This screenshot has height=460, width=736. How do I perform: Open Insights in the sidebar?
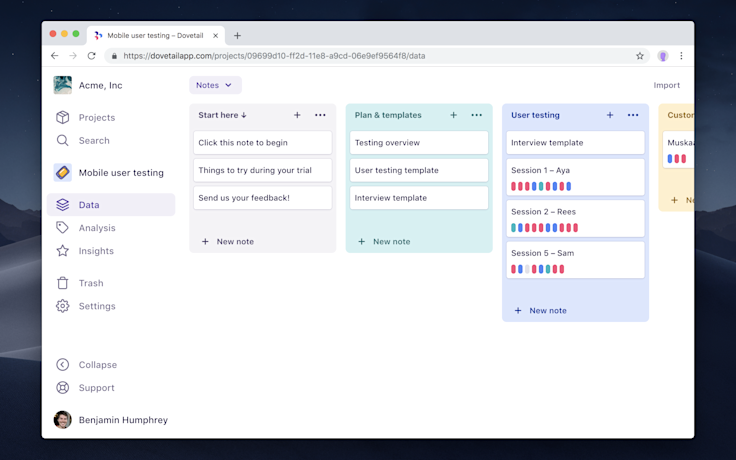point(96,251)
